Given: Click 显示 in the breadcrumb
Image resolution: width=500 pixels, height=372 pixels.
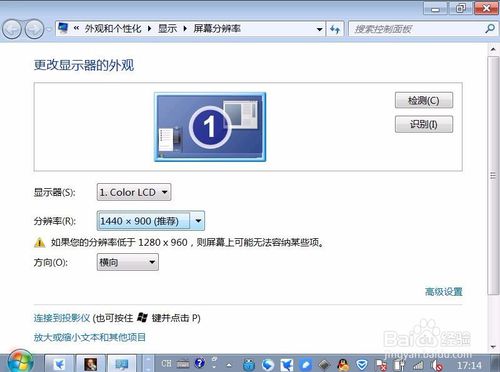Looking at the screenshot, I should (167, 29).
